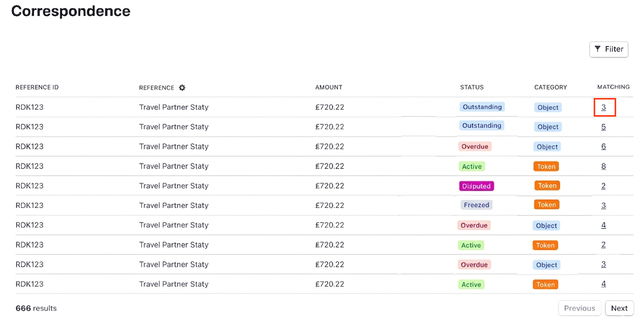This screenshot has height=321, width=644.
Task: Open the matching count 8 link
Action: (x=603, y=166)
